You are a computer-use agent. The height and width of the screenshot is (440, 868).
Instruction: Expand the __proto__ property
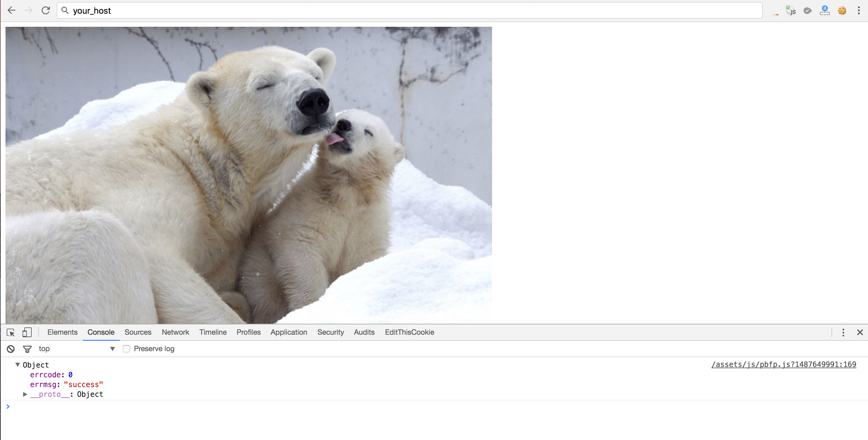25,394
